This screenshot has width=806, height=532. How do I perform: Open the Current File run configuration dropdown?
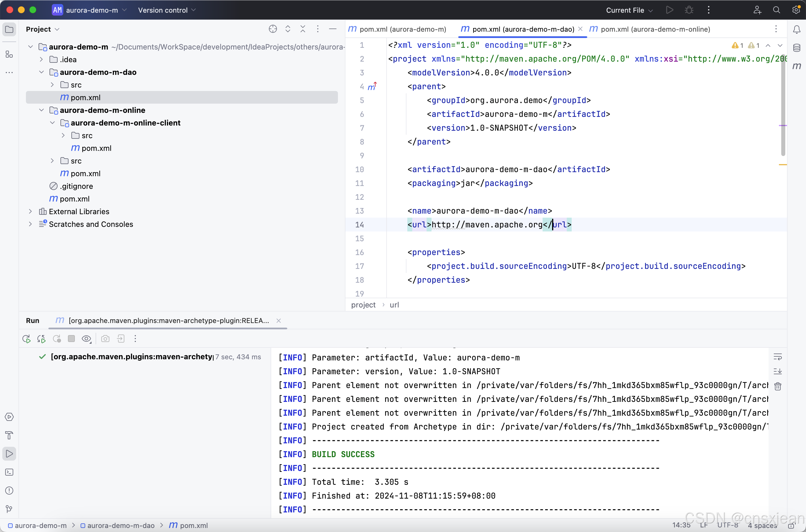(629, 10)
